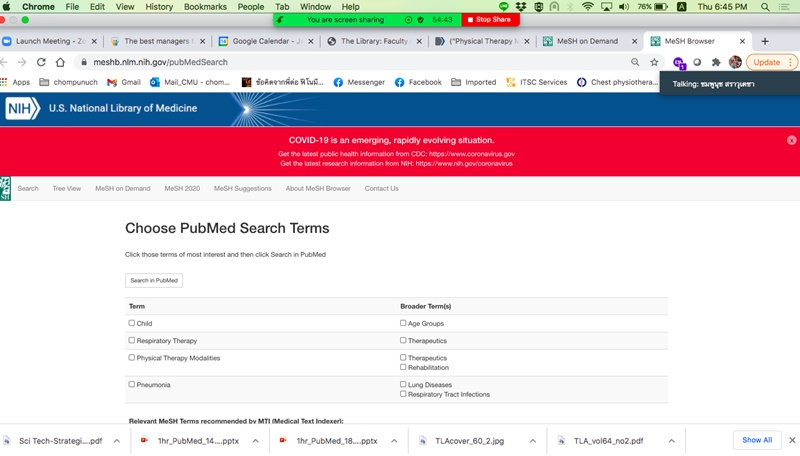Viewport: 800px width, 456px height.
Task: Click the reload page icon
Action: pyautogui.click(x=41, y=62)
